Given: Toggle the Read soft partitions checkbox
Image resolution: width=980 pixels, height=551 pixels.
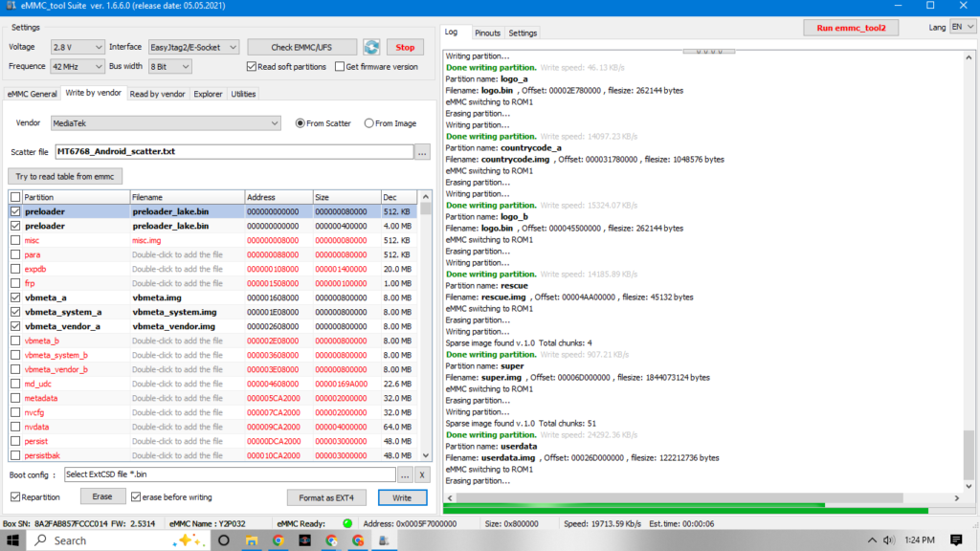Looking at the screenshot, I should [x=252, y=67].
